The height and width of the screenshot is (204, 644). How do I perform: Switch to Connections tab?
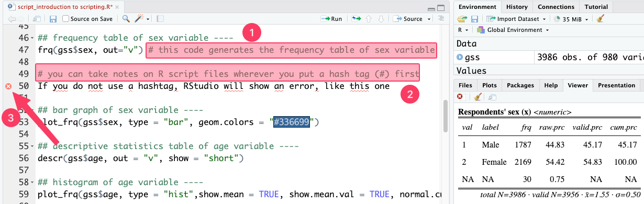point(556,7)
